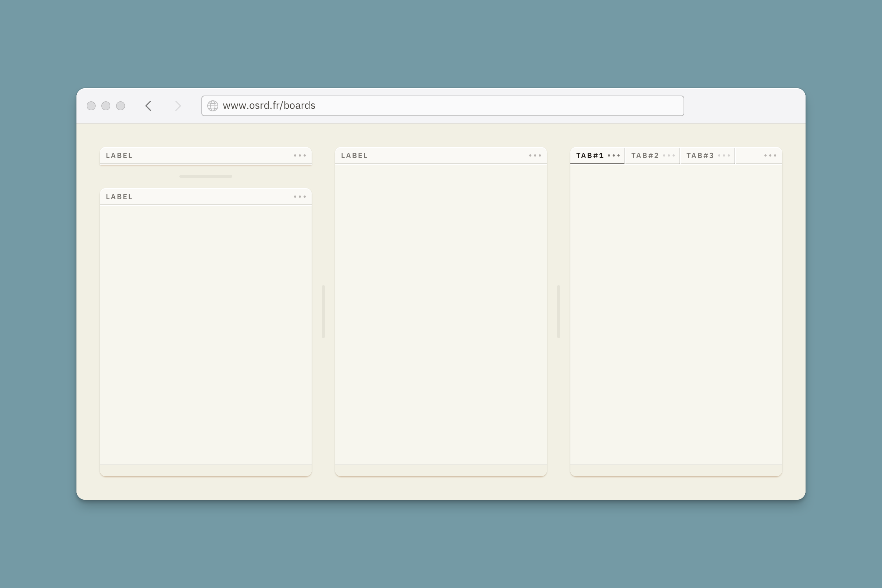Click vertical divider handle between left and middle columns
Screen dimensions: 882x588
click(x=323, y=311)
